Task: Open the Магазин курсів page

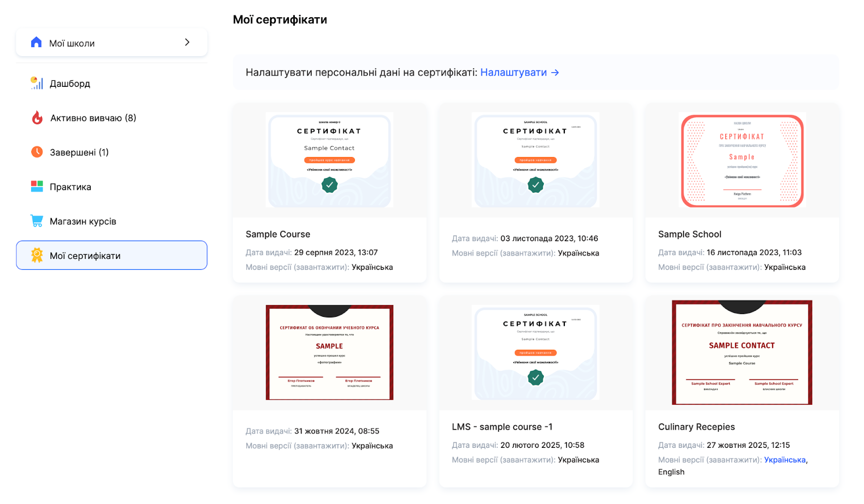Action: [83, 222]
